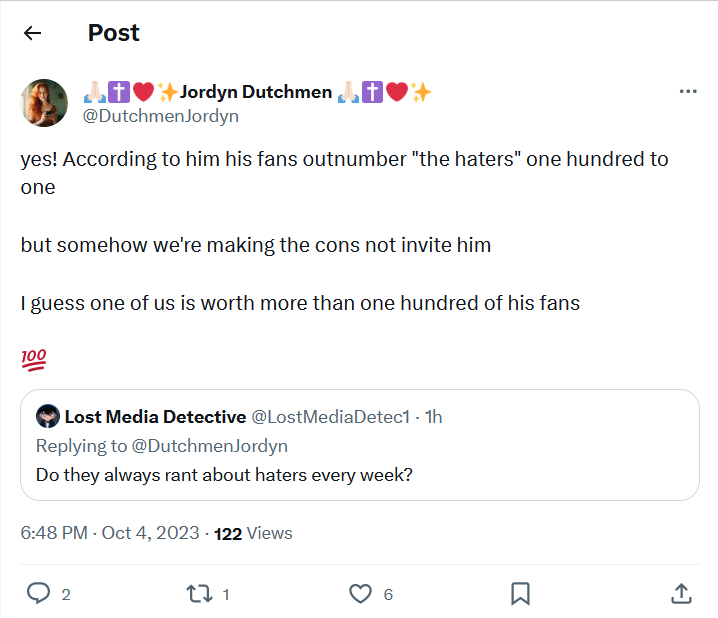This screenshot has width=718, height=618.
Task: Click the reply speech bubble icon
Action: [38, 594]
